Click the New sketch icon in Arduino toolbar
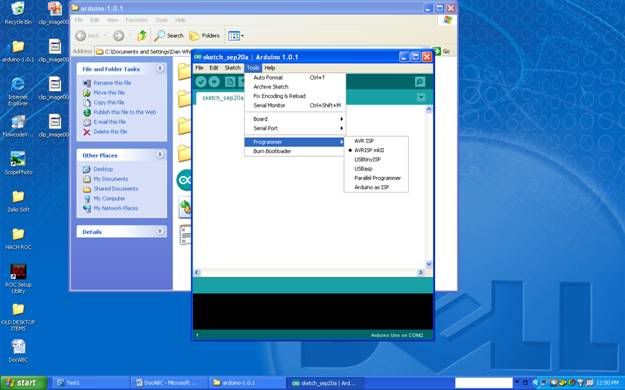The height and width of the screenshot is (390, 625). [230, 82]
